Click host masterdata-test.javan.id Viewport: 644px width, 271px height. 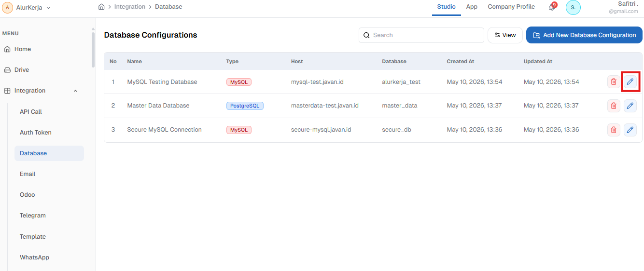coord(325,106)
